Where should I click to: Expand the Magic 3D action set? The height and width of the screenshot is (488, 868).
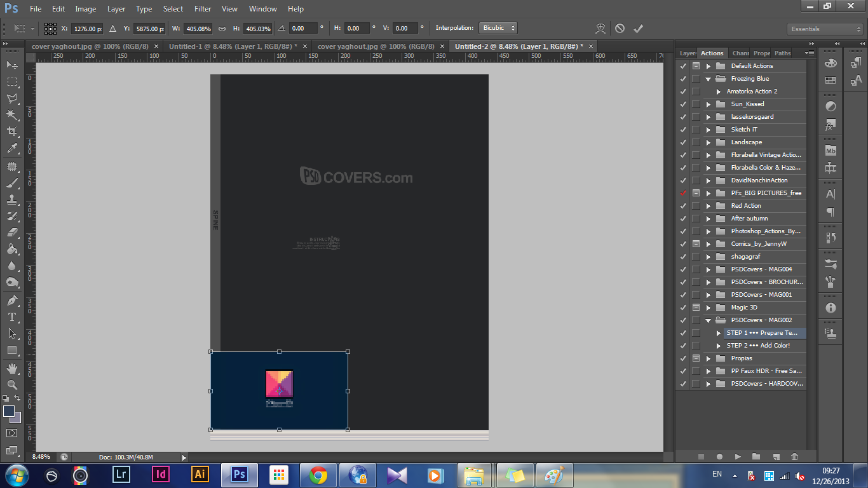708,308
